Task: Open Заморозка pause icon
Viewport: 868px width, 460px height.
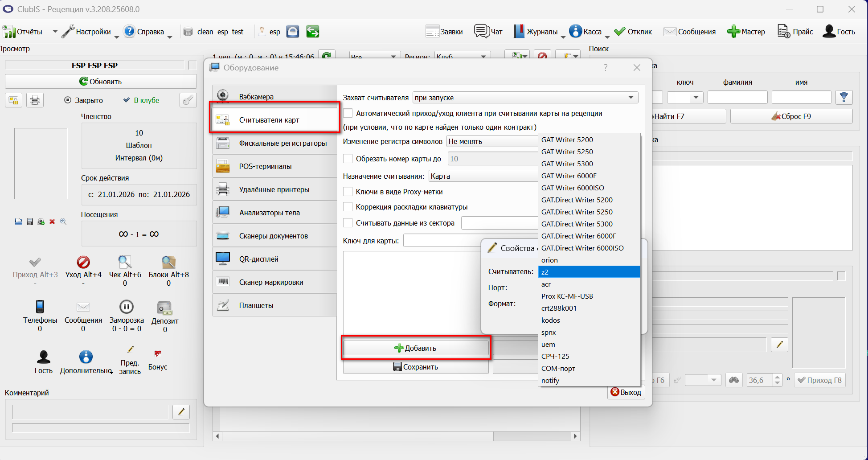Action: click(x=127, y=307)
